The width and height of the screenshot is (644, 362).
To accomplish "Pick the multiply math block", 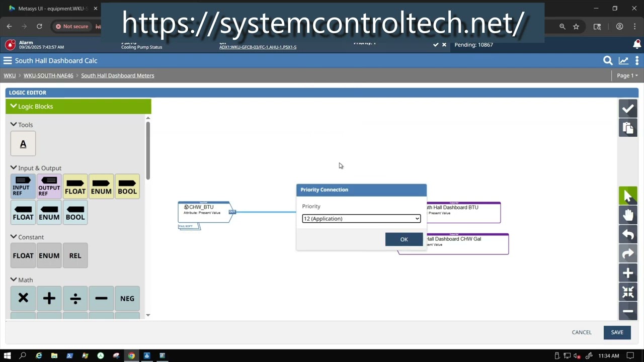I will [23, 299].
